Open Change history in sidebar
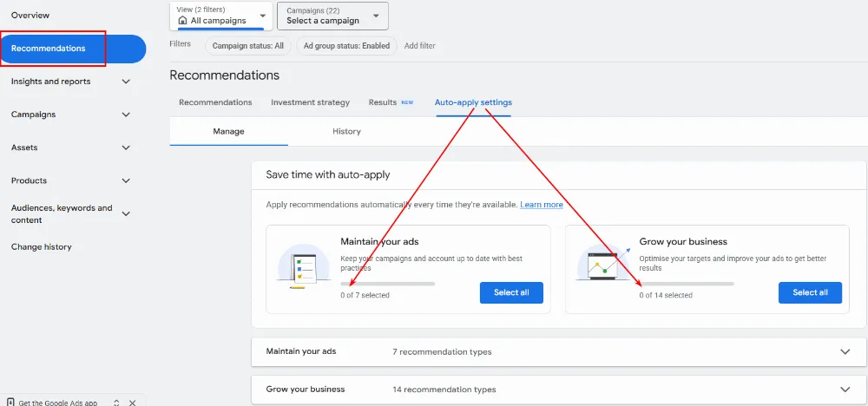868x406 pixels. coord(42,246)
